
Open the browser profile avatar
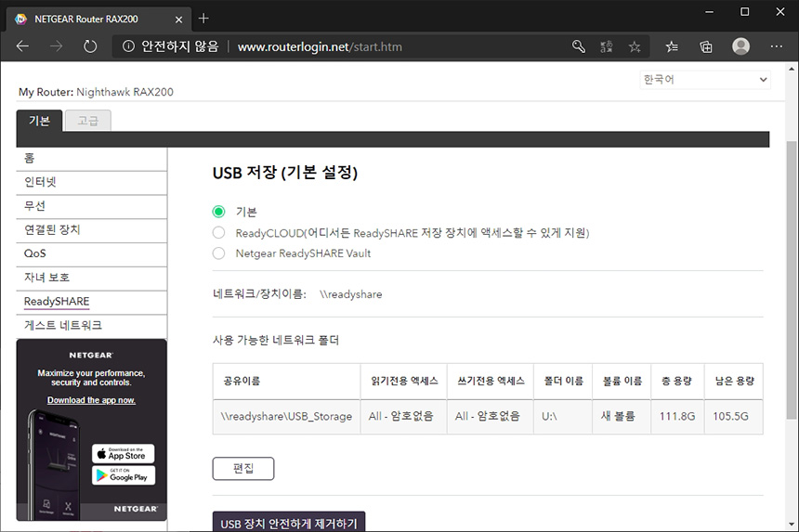click(x=740, y=46)
